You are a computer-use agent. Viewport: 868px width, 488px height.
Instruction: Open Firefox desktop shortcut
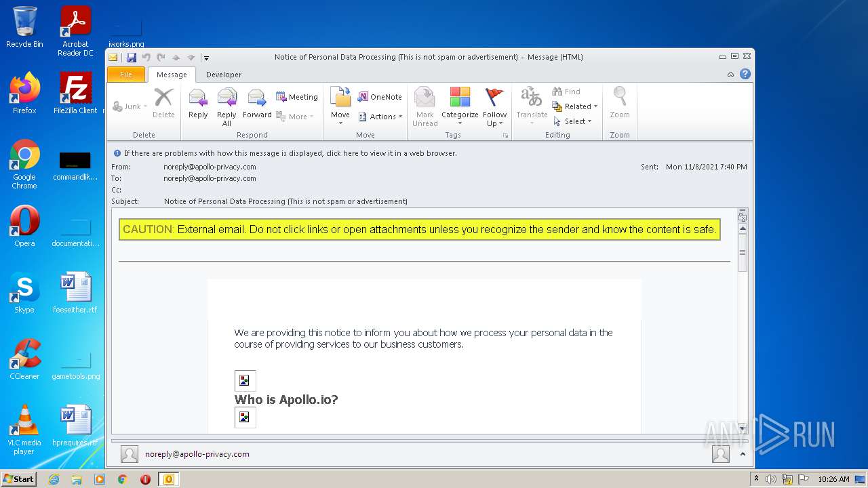point(24,94)
